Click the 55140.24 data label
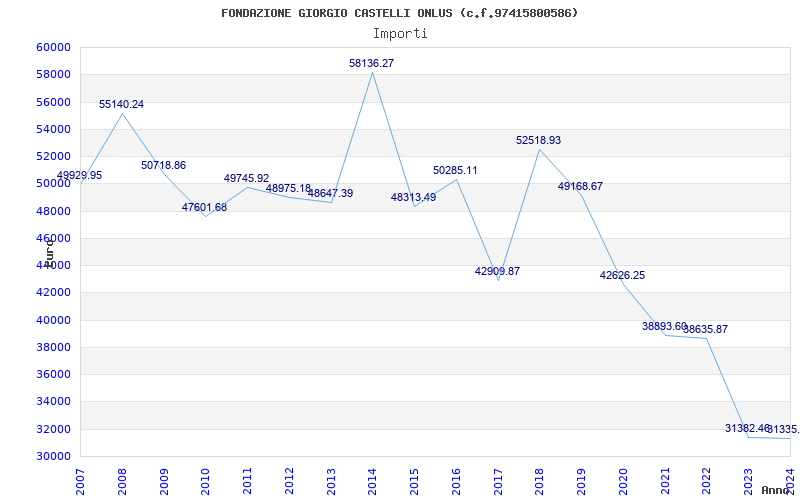 [121, 105]
